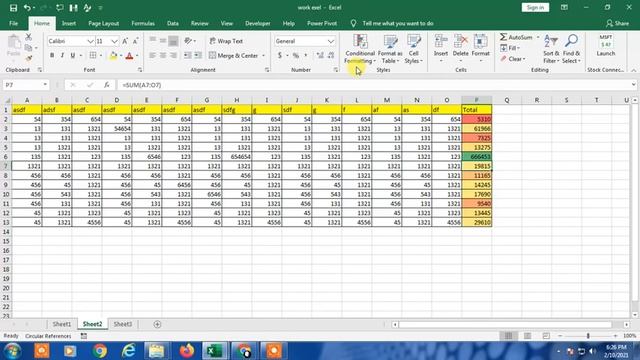Add a new sheet

click(x=157, y=324)
